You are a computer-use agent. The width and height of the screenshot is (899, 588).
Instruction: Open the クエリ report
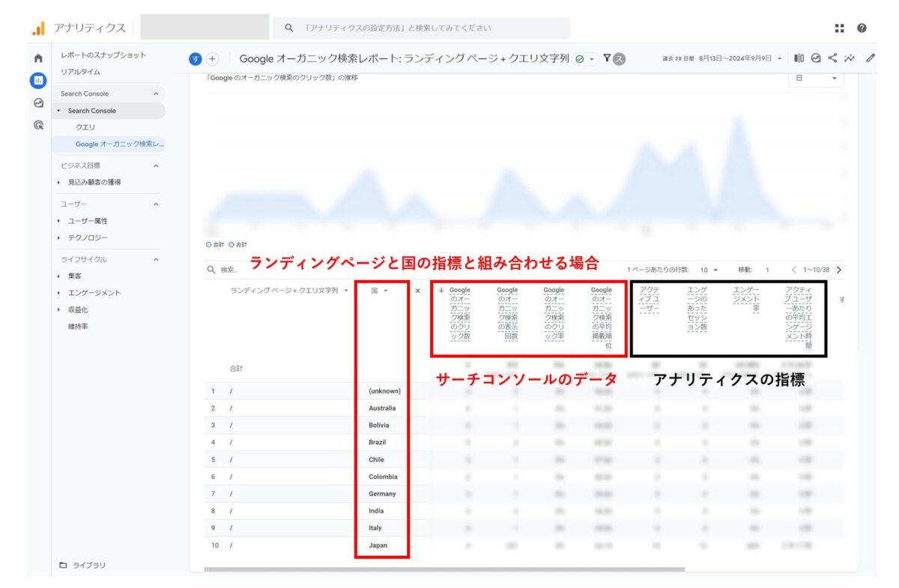(x=85, y=127)
